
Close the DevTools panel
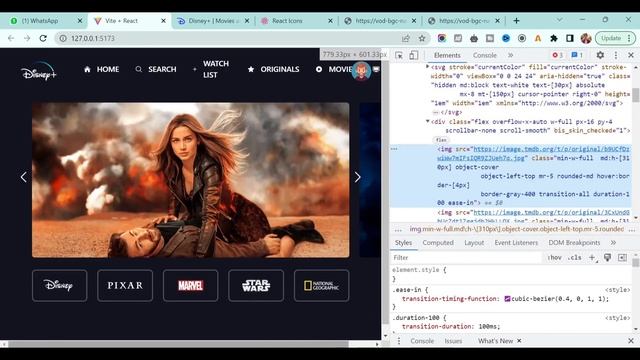coord(631,55)
